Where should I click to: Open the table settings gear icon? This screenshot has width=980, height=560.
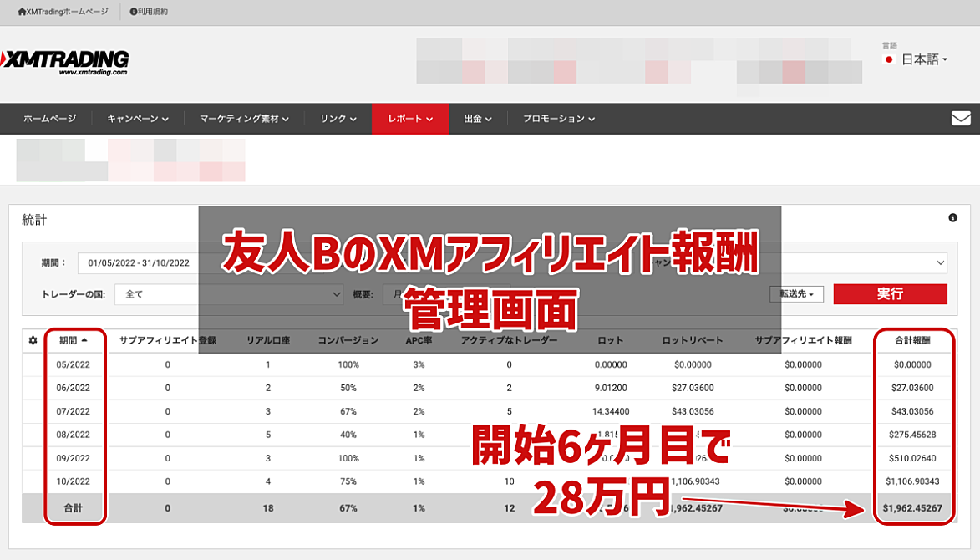(33, 340)
